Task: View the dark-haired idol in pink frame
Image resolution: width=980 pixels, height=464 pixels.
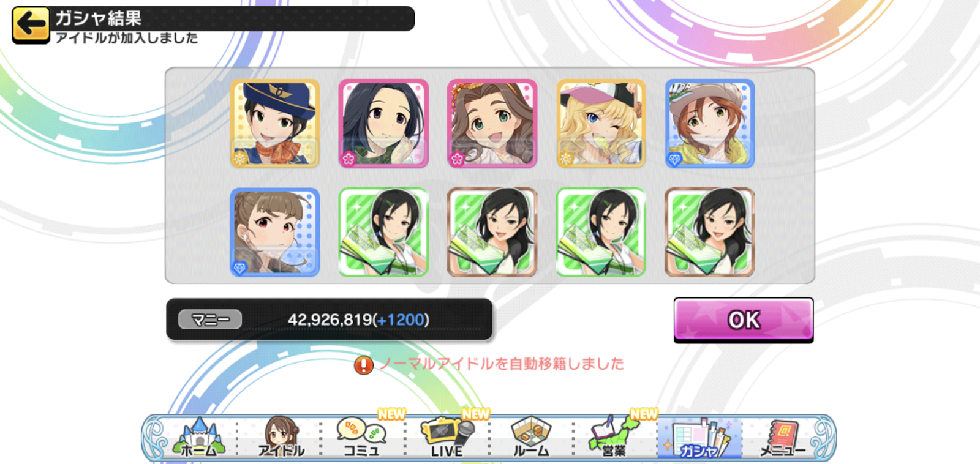Action: coord(383,124)
